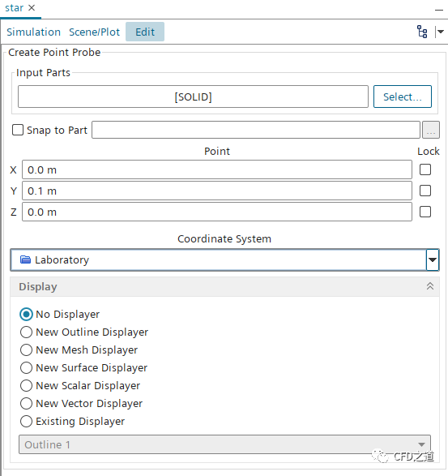Collapse the Display section
Screen dimensions: 448x476
[x=430, y=286]
